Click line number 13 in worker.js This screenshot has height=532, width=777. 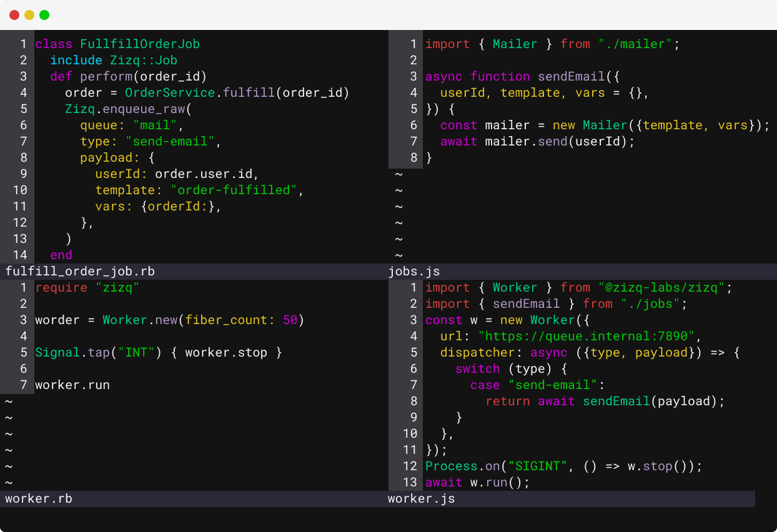(410, 482)
